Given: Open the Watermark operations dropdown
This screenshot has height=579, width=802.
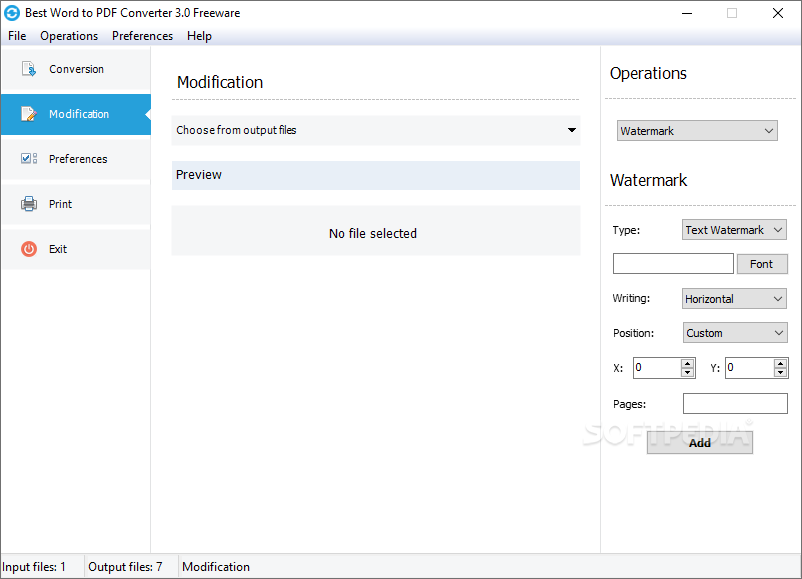Looking at the screenshot, I should click(x=697, y=131).
